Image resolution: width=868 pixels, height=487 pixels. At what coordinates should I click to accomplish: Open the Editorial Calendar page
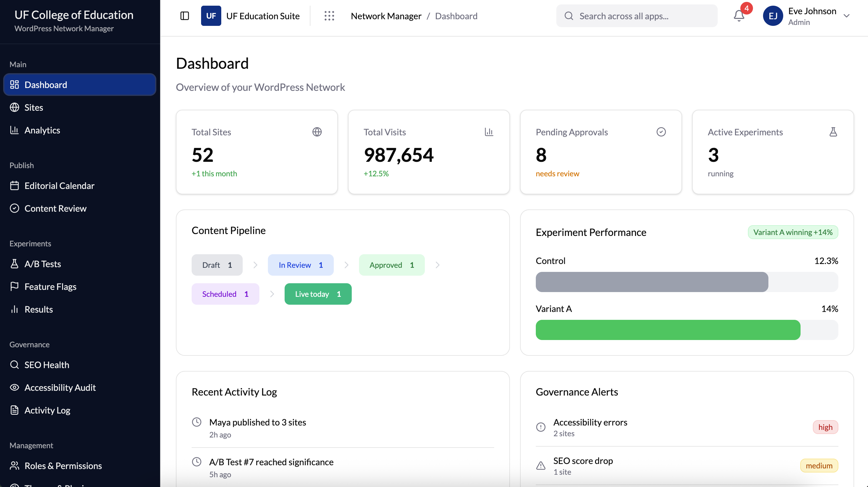click(x=79, y=185)
